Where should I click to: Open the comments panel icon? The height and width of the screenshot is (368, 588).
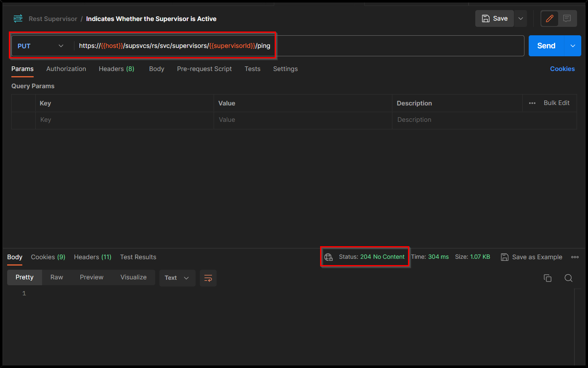click(x=567, y=18)
